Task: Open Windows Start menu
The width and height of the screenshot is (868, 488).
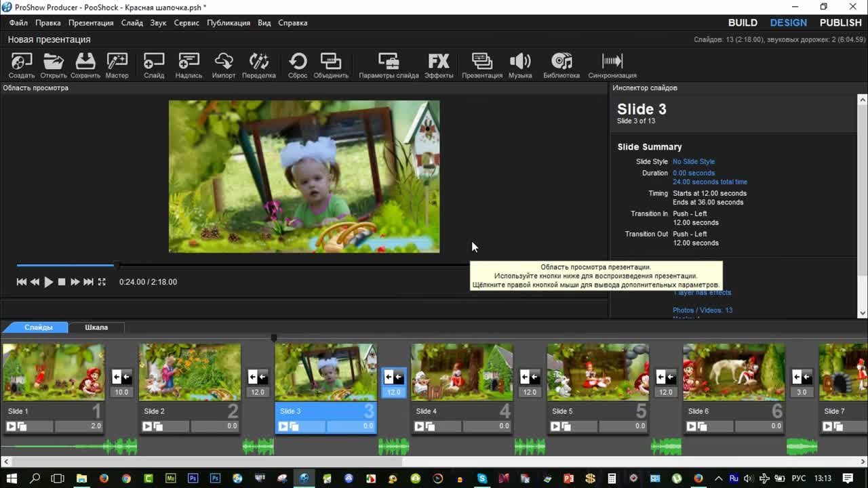Action: coord(12,479)
